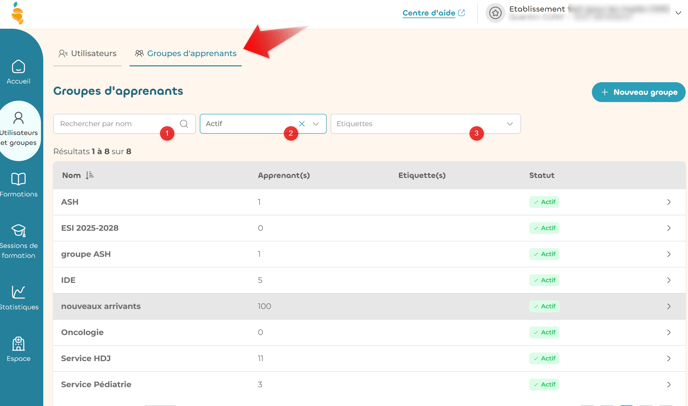Image resolution: width=688 pixels, height=406 pixels.
Task: Open Utilisateurs et groupes sidebar icon
Action: (18, 119)
